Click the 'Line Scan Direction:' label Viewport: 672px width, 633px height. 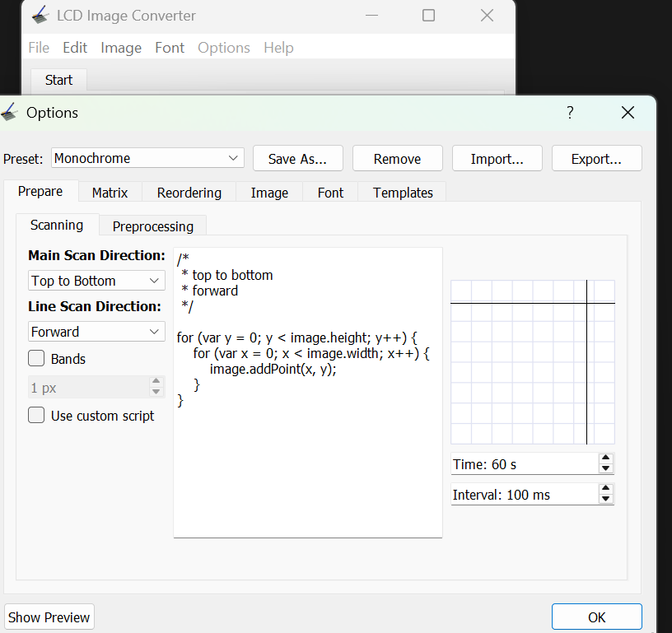(95, 306)
